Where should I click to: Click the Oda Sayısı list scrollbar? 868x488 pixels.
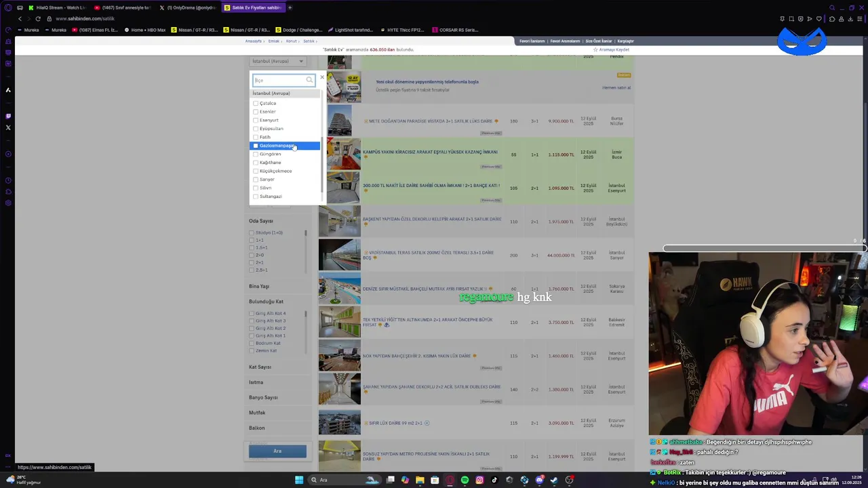tap(305, 233)
